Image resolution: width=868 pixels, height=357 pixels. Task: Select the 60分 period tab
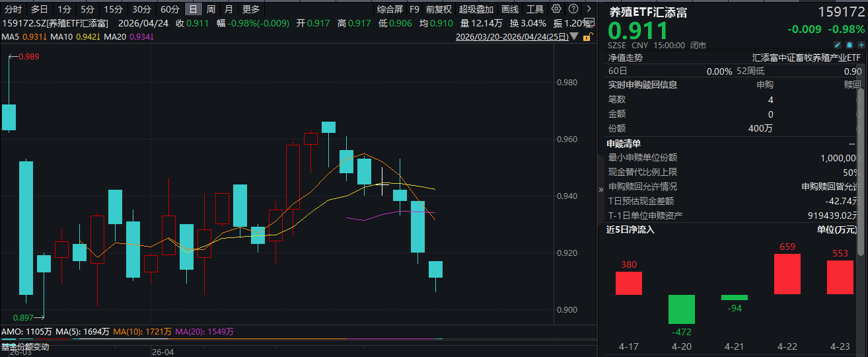point(170,9)
